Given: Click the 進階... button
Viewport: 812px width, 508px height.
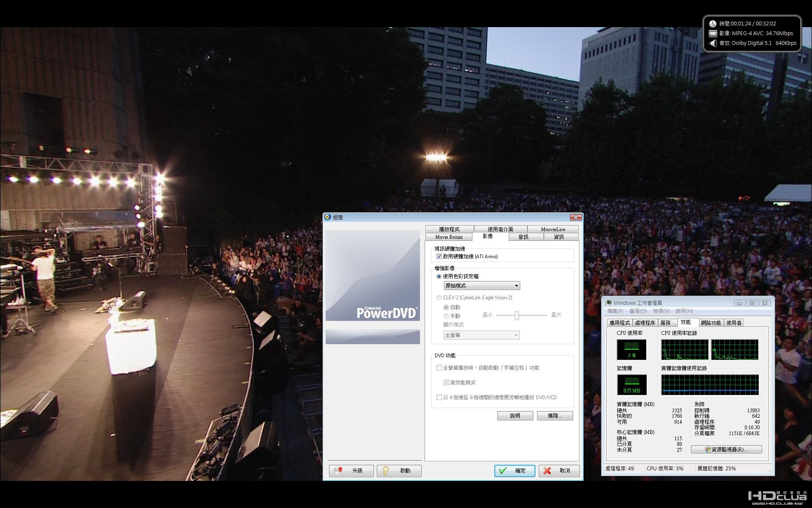Looking at the screenshot, I should coord(555,416).
